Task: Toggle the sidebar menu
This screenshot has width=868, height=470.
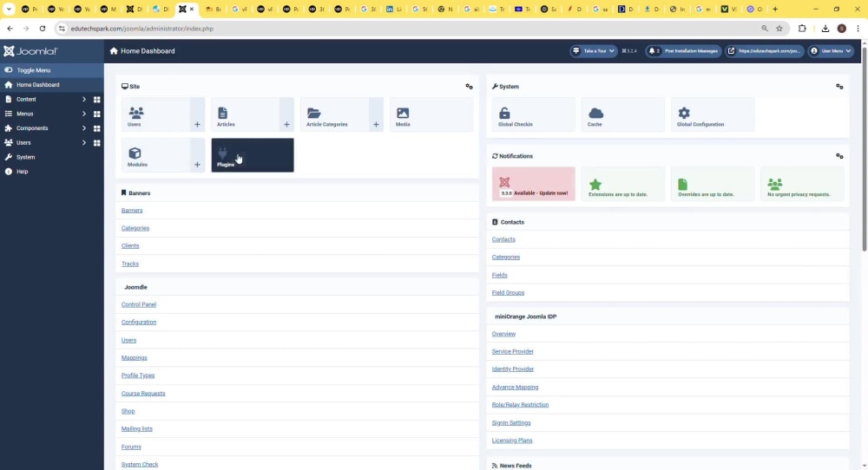Action: pos(51,70)
